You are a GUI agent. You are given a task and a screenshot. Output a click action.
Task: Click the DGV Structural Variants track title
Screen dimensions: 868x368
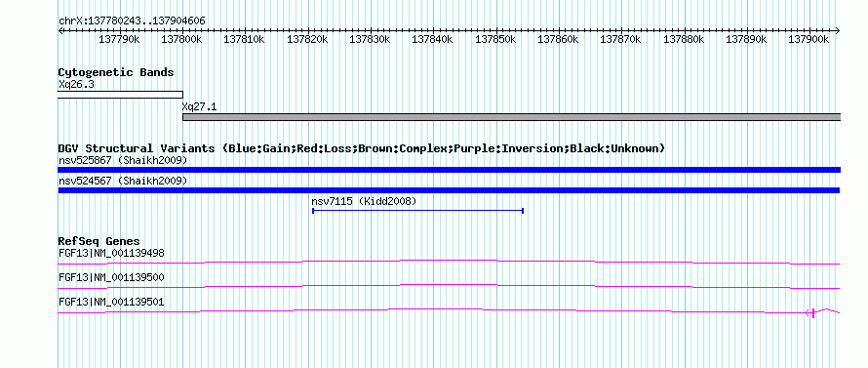point(362,148)
